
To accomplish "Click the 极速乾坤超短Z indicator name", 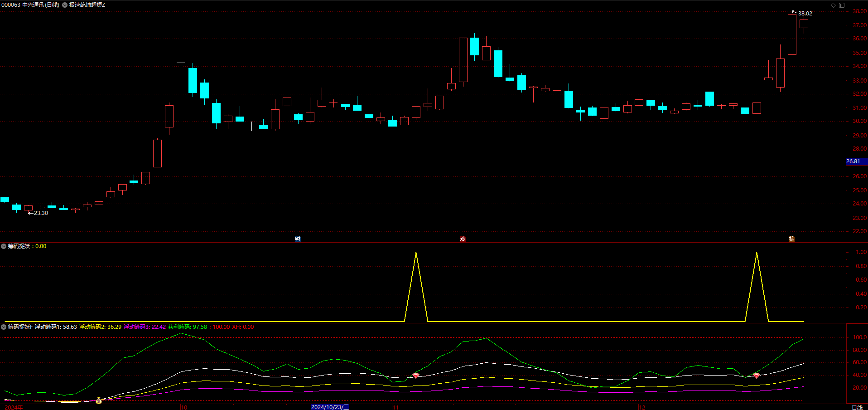I will tap(87, 5).
